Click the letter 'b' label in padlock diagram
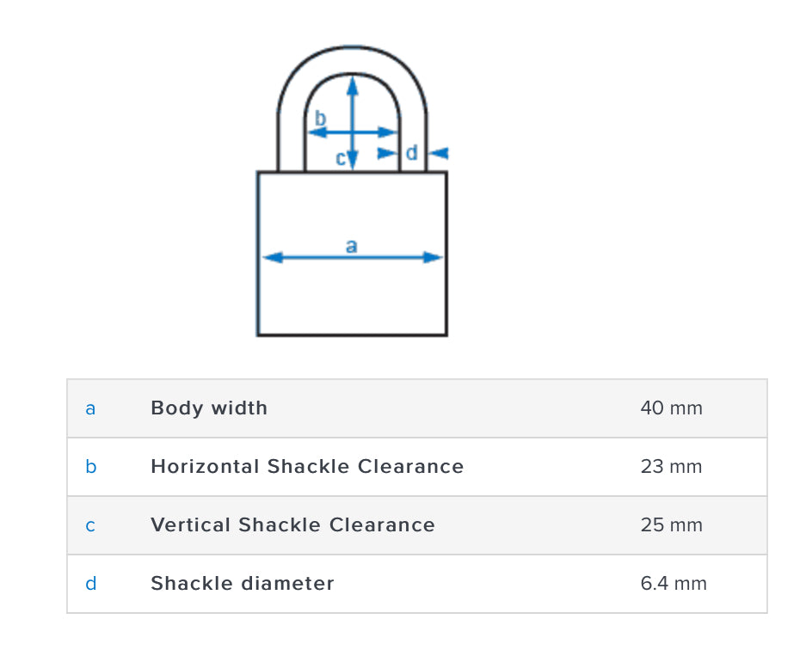The width and height of the screenshot is (812, 656). (x=320, y=119)
